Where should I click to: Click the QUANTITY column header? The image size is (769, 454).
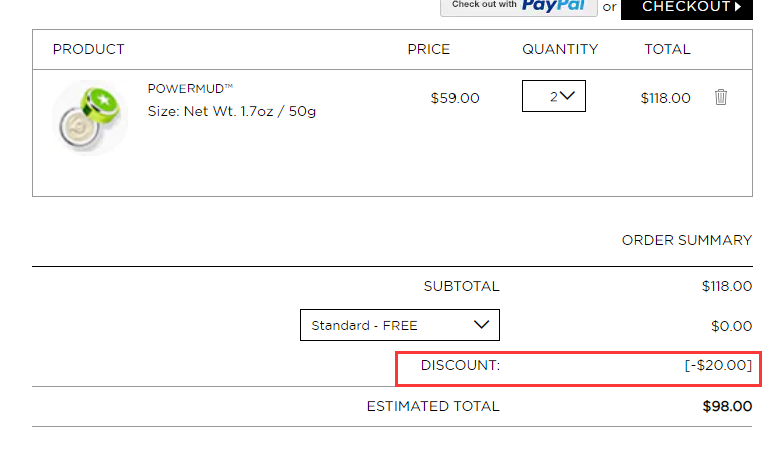560,50
